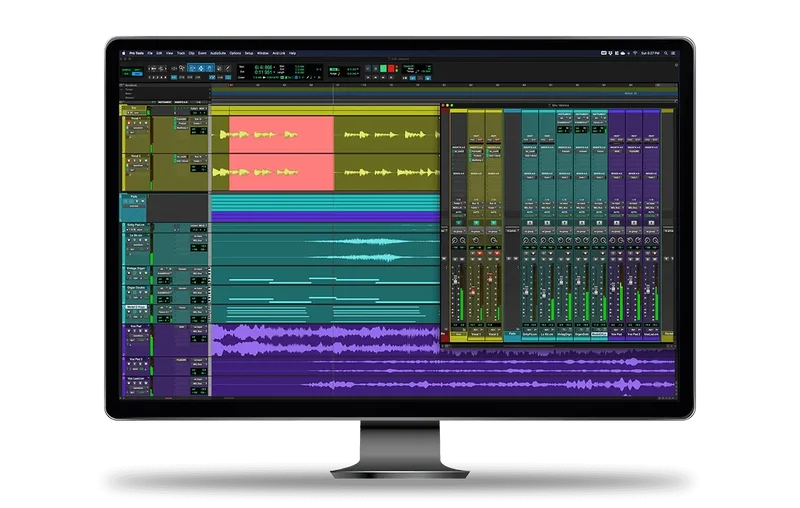800x508 pixels.
Task: Recall zoom preset 1
Action: click(x=149, y=78)
